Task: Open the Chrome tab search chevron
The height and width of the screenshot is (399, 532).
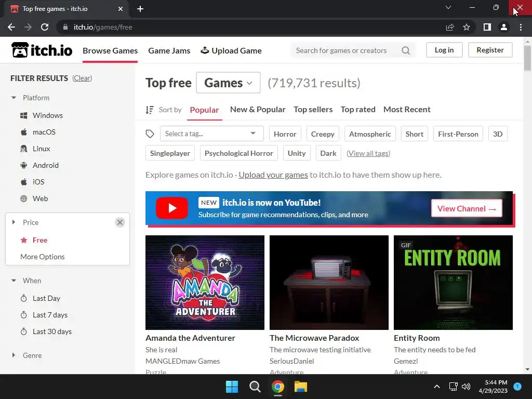Action: [448, 7]
